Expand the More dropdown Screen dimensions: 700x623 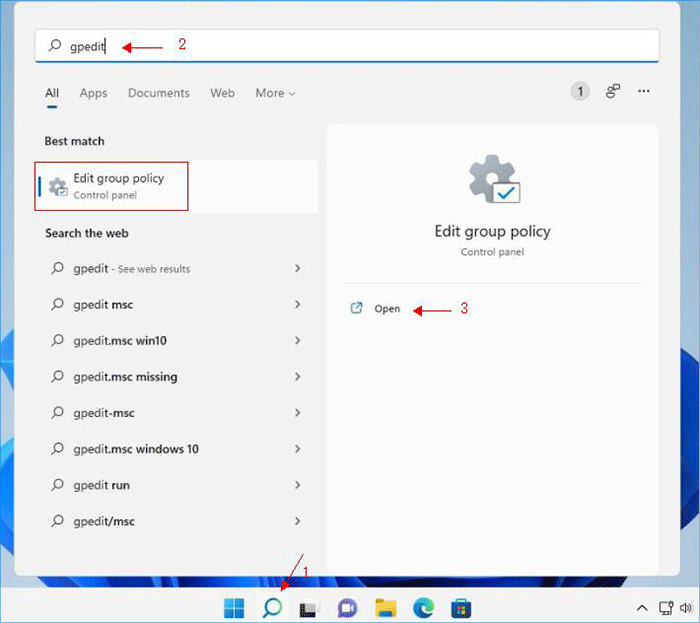tap(275, 93)
